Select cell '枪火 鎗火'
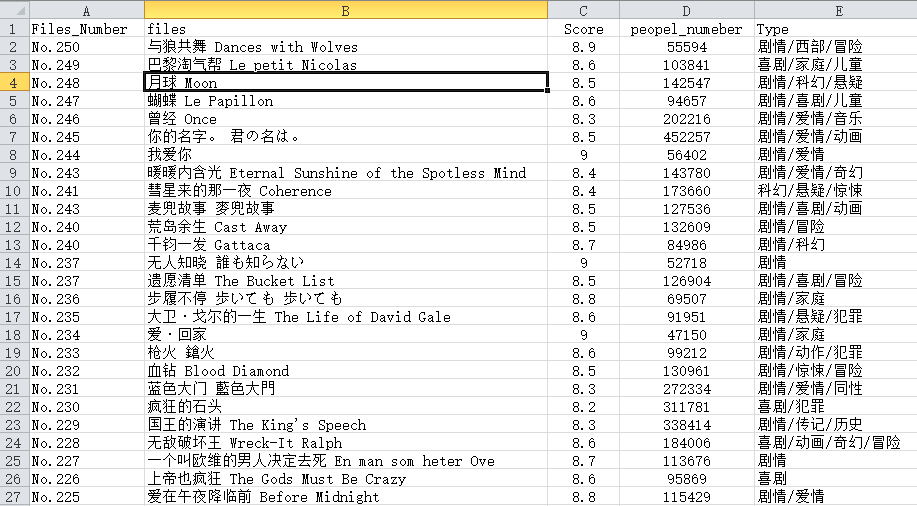This screenshot has height=506, width=917. point(346,353)
